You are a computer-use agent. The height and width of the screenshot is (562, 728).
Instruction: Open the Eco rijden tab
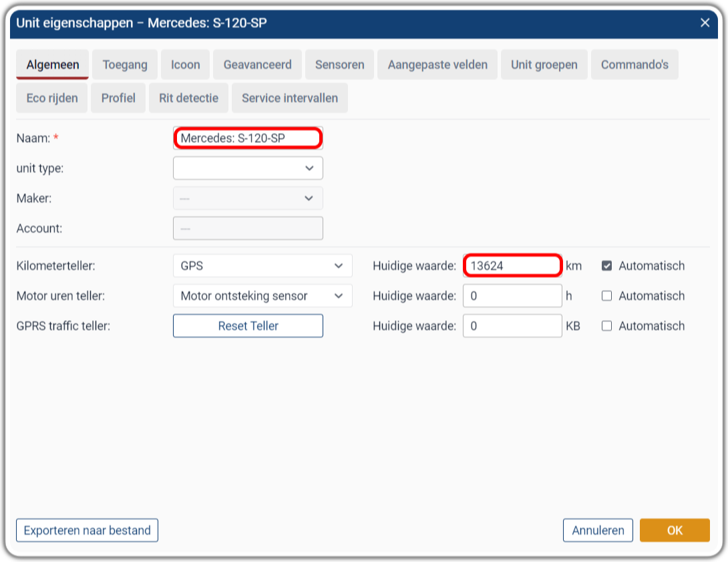[x=52, y=98]
